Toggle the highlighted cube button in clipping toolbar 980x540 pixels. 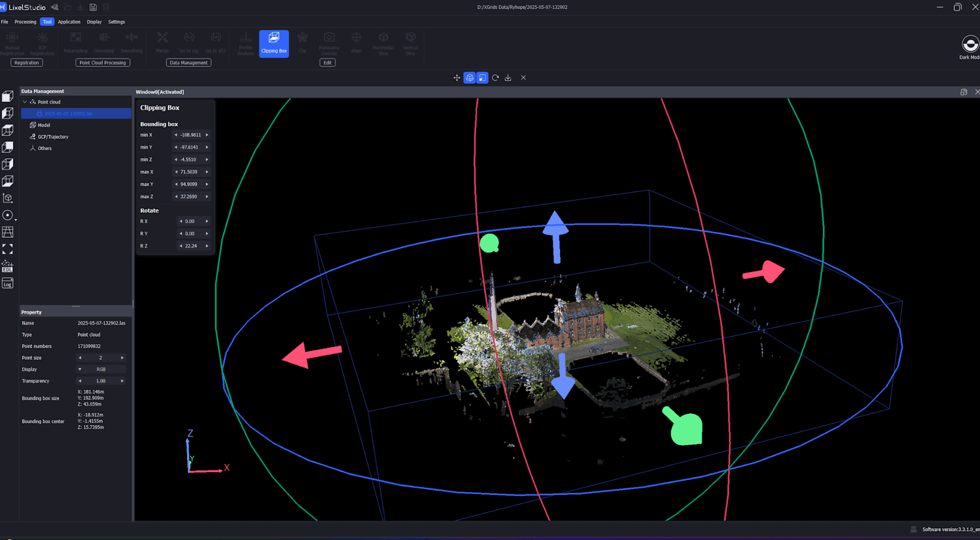click(x=470, y=78)
